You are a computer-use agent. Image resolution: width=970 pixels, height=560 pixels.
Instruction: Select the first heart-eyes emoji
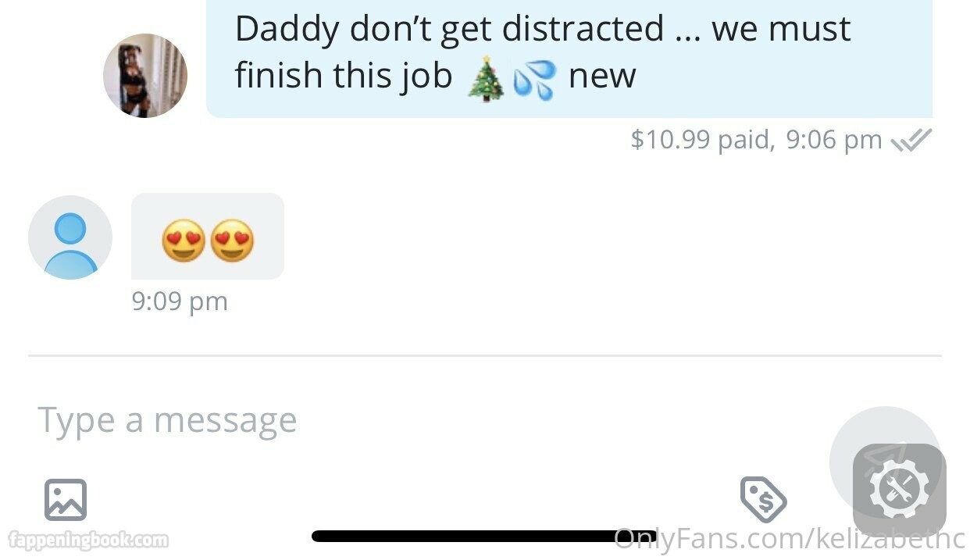click(x=184, y=240)
